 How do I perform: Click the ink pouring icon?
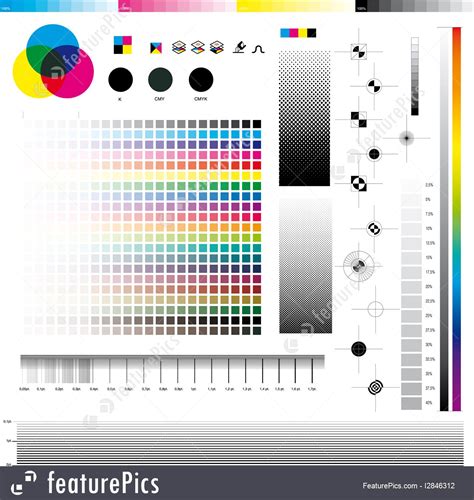(239, 47)
